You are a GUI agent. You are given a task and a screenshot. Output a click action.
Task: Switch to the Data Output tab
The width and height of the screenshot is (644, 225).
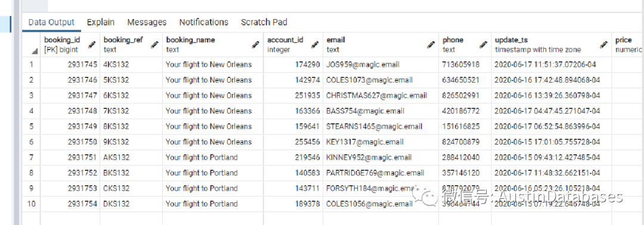coord(51,22)
